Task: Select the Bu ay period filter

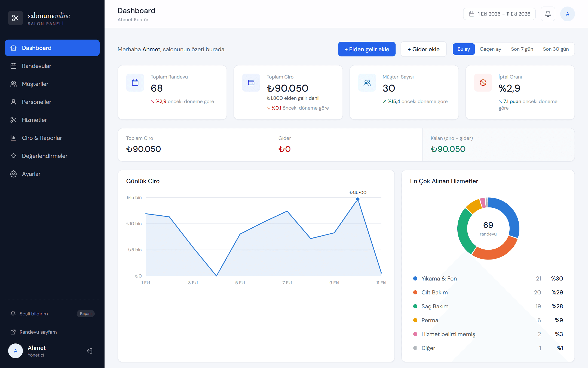Action: (x=464, y=49)
